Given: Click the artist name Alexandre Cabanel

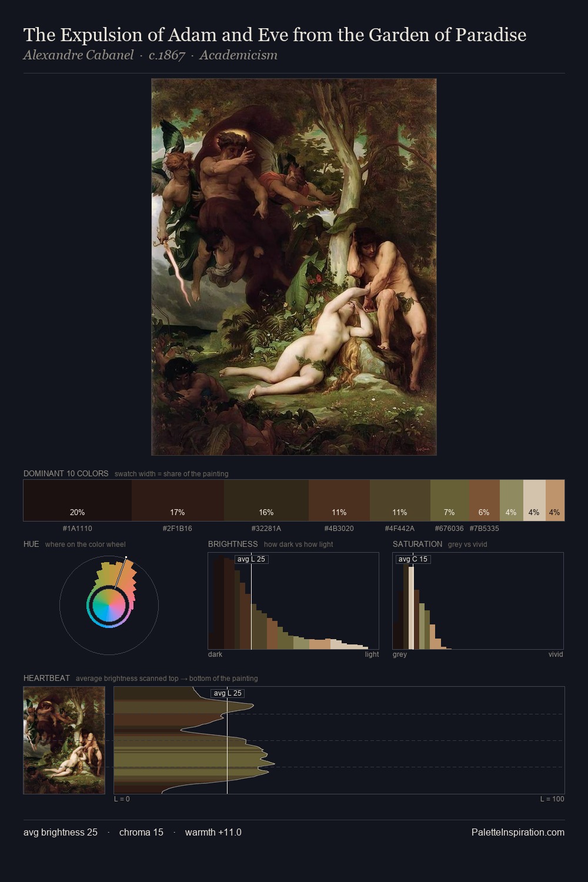Looking at the screenshot, I should tap(78, 55).
